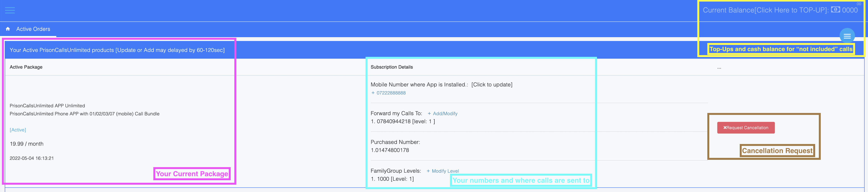
Task: Select purchased number 1.01474800178
Action: coord(389,150)
